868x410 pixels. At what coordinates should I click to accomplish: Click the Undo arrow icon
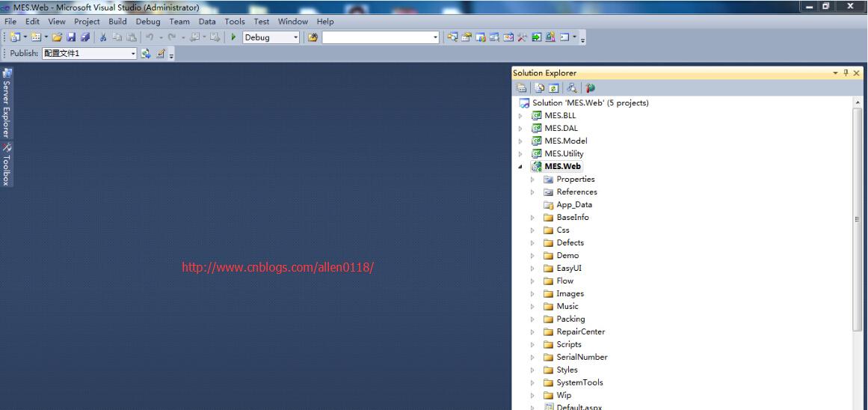150,37
